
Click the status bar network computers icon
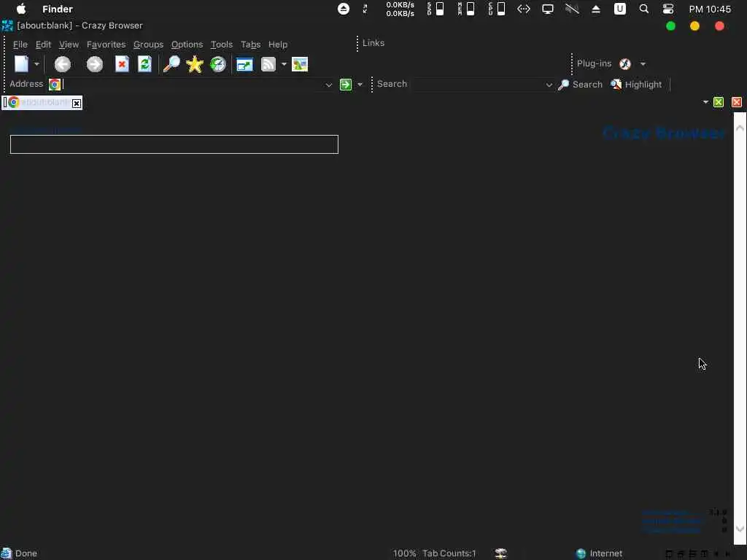(x=500, y=553)
